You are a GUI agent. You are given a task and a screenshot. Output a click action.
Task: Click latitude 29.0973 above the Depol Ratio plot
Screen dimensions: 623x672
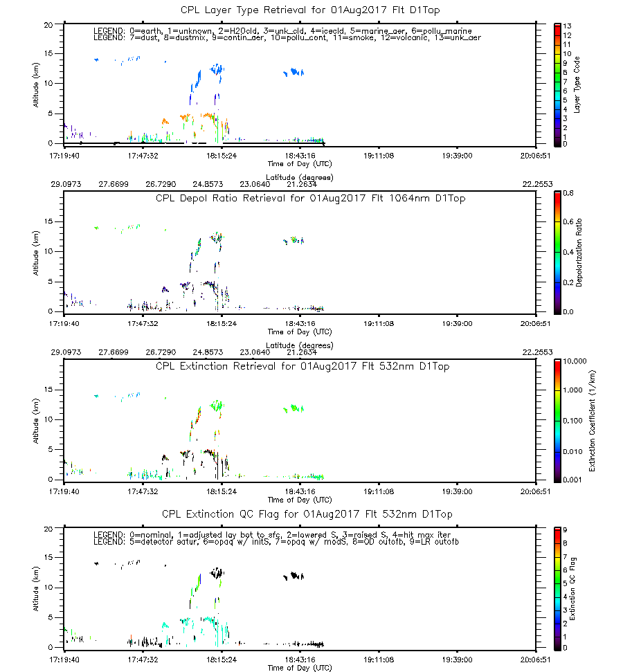(x=66, y=184)
